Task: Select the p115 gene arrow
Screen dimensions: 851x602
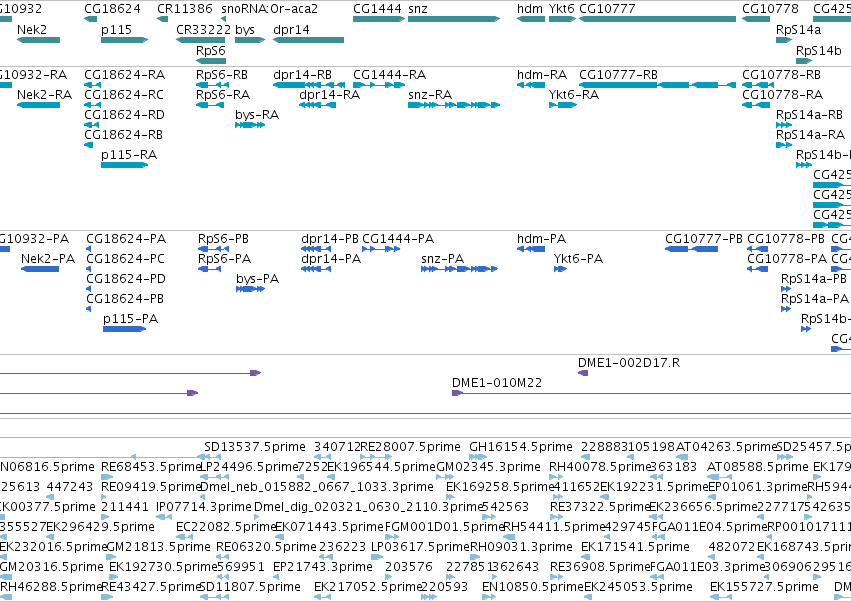Action: 124,40
